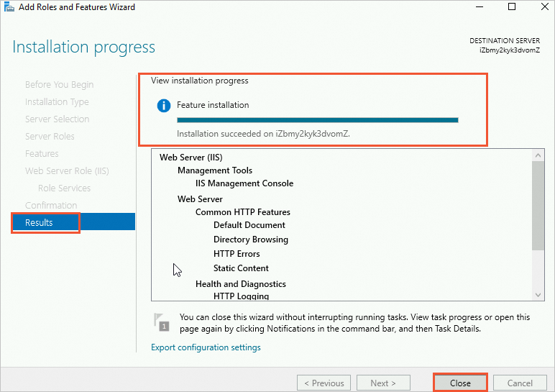
Task: Click the destination server name iZbmy2kyk3dvomZ
Action: 510,50
